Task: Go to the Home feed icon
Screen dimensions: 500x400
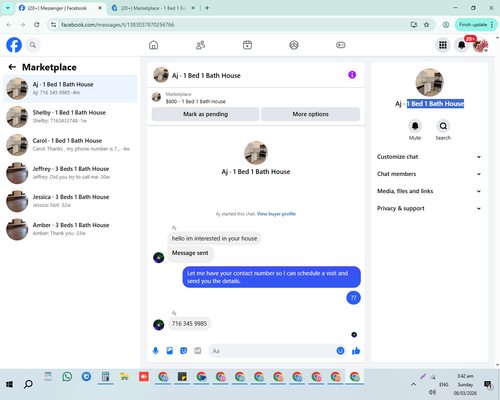Action: [153, 45]
